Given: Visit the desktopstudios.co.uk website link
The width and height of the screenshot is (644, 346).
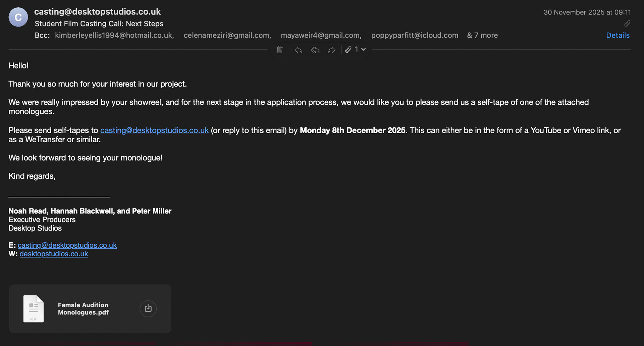Looking at the screenshot, I should tap(54, 254).
